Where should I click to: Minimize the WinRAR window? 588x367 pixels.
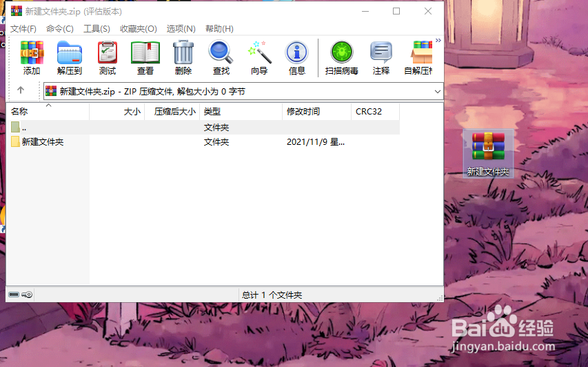pos(365,11)
